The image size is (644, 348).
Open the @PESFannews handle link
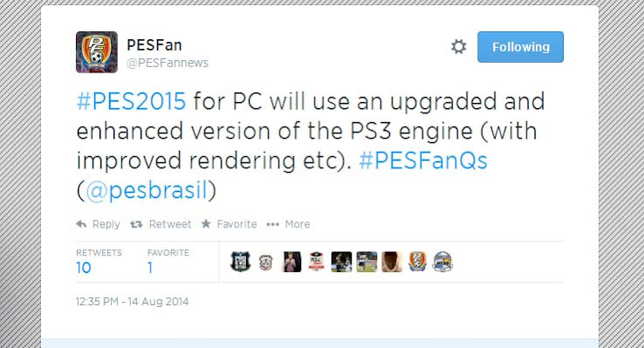coord(168,63)
